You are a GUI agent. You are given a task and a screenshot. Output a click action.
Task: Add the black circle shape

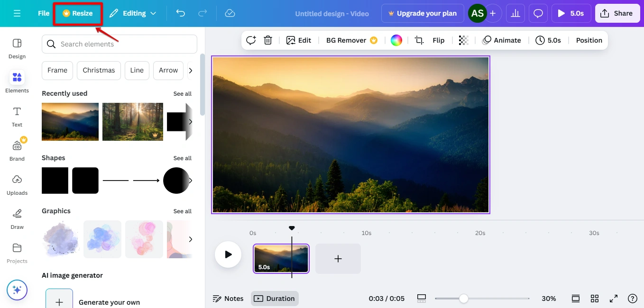click(176, 181)
